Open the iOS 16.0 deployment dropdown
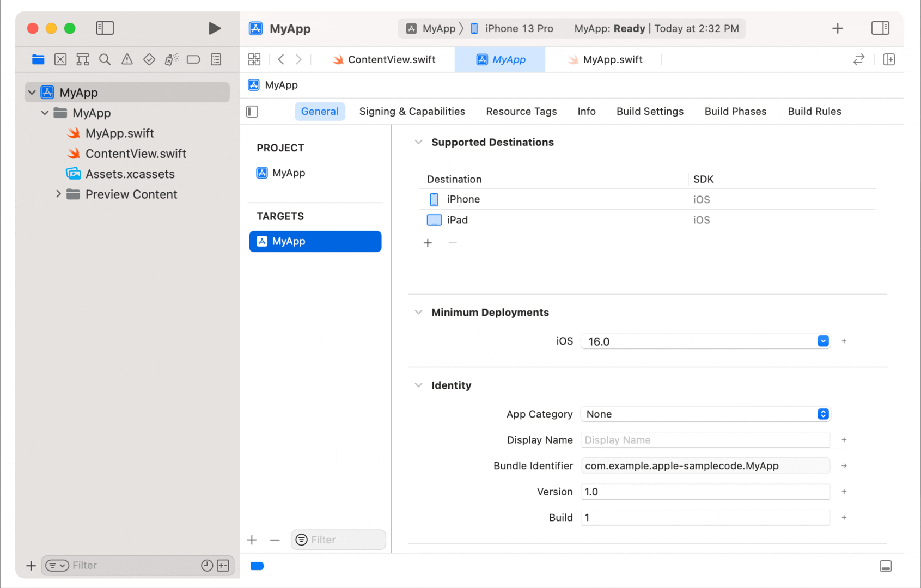The width and height of the screenshot is (921, 588). click(823, 341)
